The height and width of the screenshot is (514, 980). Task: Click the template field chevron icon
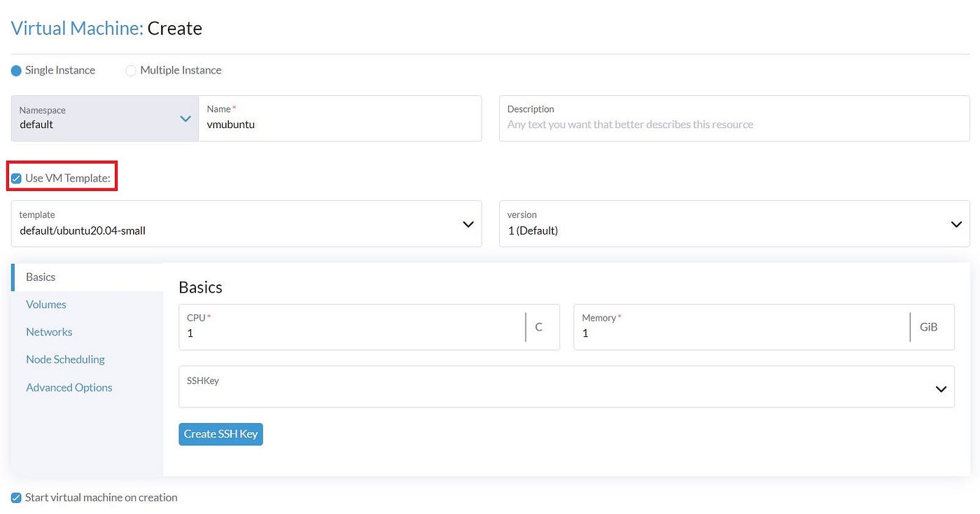[x=468, y=224]
